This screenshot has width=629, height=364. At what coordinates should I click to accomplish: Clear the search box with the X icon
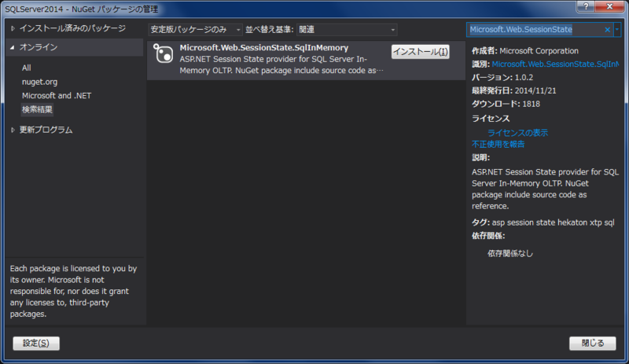click(607, 30)
